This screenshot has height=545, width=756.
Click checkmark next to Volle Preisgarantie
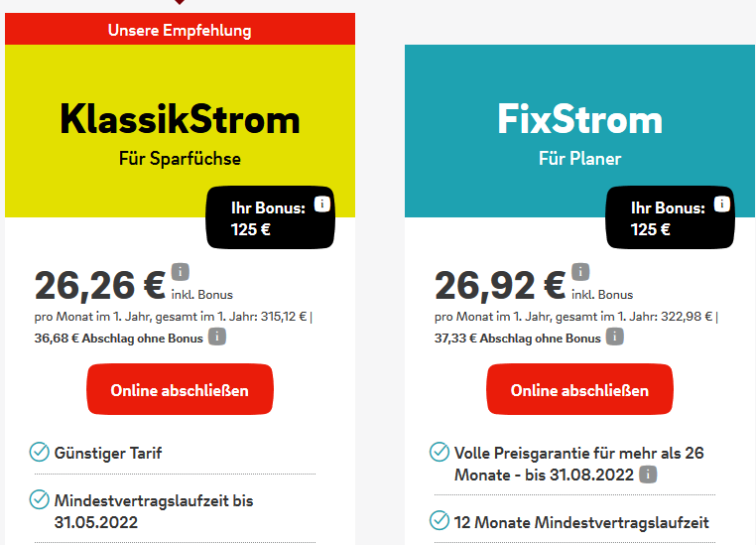(440, 452)
